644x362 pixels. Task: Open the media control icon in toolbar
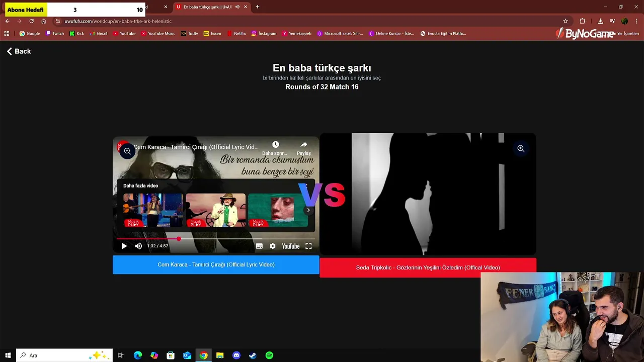(612, 21)
